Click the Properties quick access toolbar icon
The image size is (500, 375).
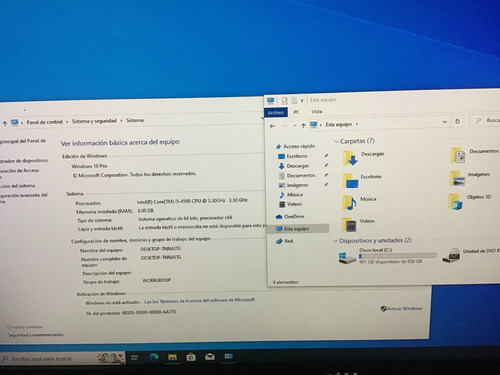(x=284, y=100)
